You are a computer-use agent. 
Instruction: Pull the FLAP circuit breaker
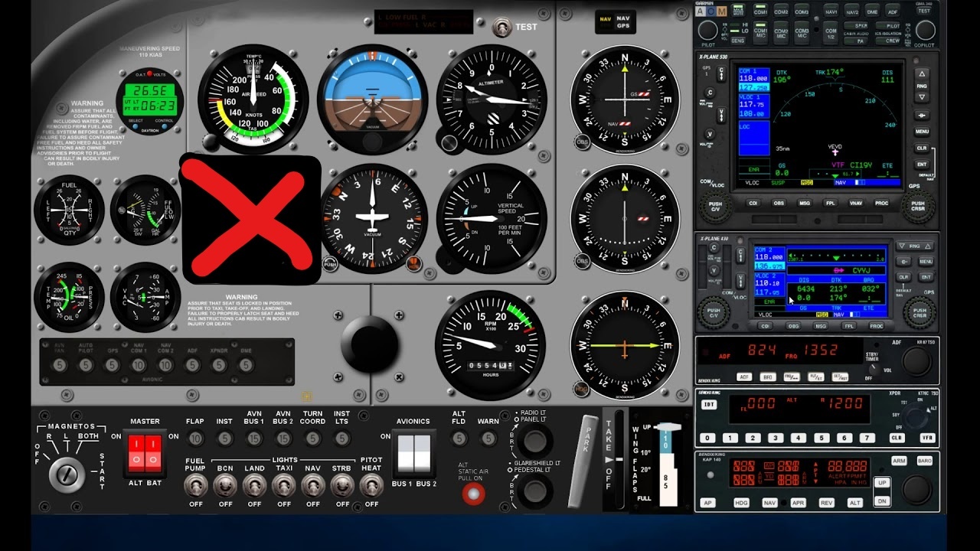[195, 439]
